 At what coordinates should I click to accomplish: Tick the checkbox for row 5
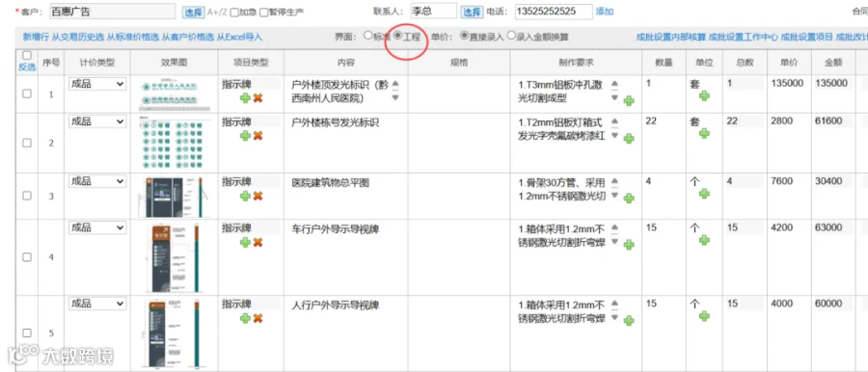pyautogui.click(x=27, y=332)
